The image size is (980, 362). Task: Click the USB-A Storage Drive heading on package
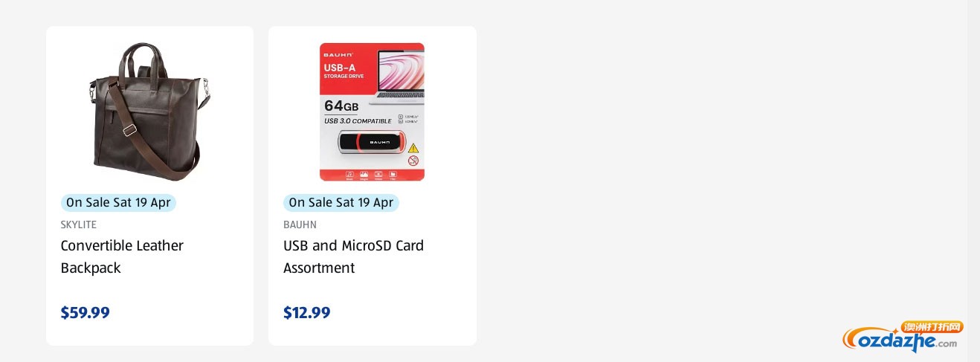click(x=344, y=71)
